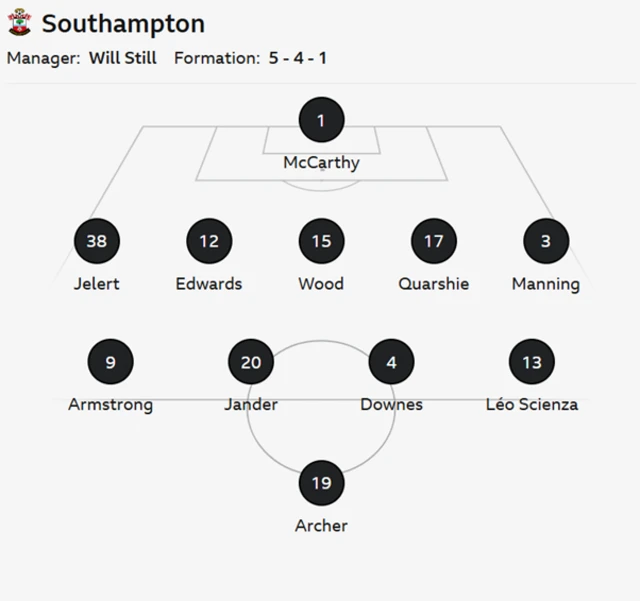Select Armstrong's number 9 badge

(111, 362)
